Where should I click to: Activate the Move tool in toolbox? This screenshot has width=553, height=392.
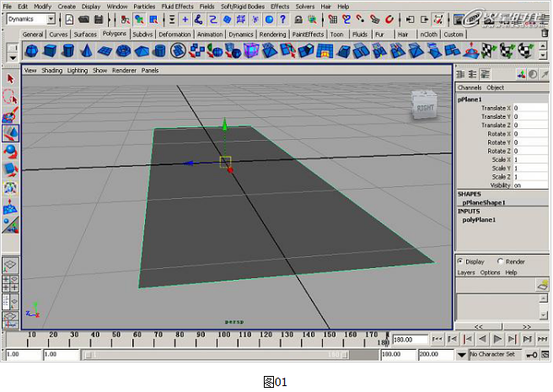coord(10,133)
